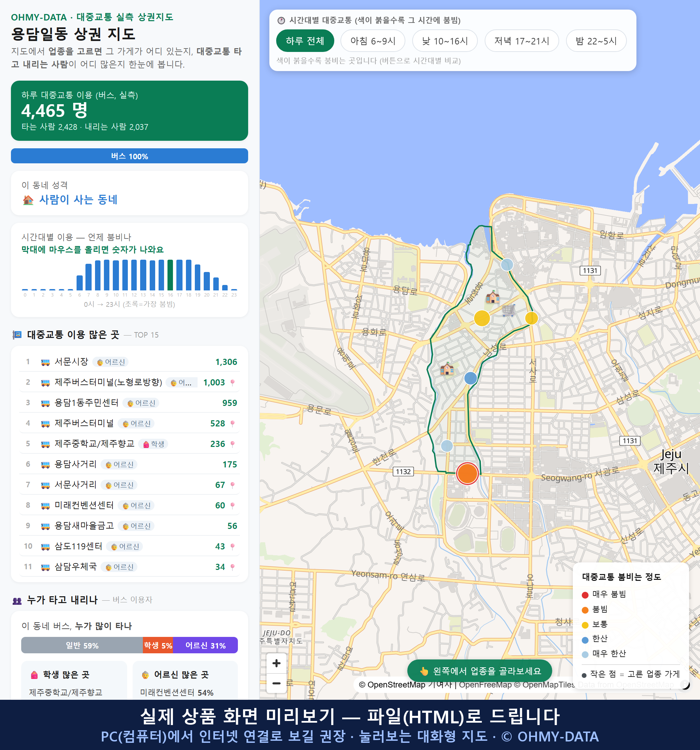Click the map pin for 미래컨벤션센터
This screenshot has width=700, height=750.
pyautogui.click(x=232, y=506)
